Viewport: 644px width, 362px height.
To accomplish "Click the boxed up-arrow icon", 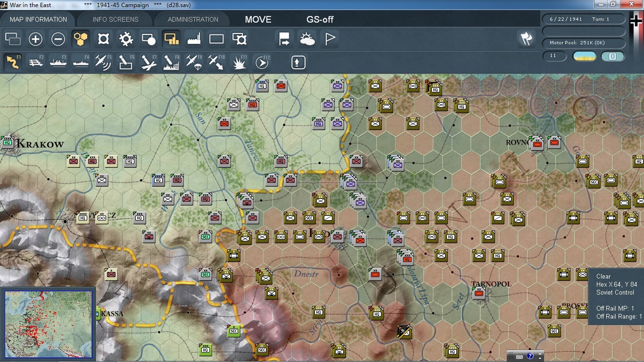I will point(298,62).
